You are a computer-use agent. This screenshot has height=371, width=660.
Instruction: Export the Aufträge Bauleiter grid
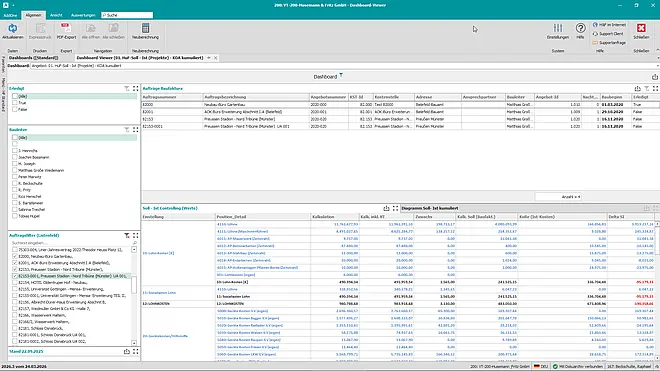(x=638, y=88)
